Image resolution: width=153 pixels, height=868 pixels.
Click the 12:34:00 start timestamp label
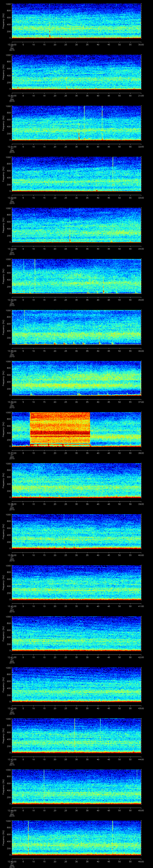(x=12, y=300)
